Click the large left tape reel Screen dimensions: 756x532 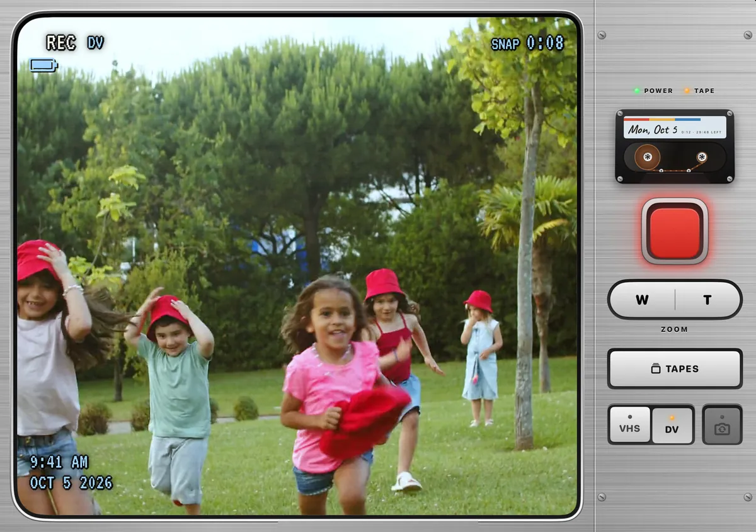tap(648, 157)
